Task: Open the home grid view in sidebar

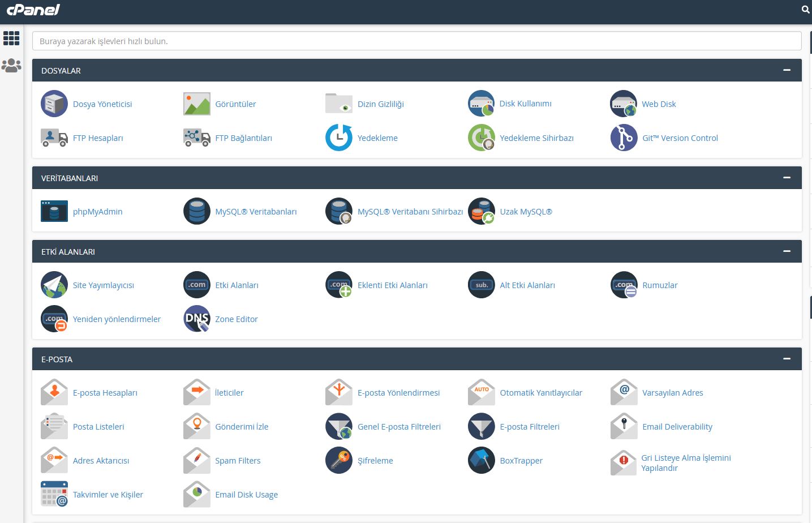Action: pyautogui.click(x=11, y=38)
